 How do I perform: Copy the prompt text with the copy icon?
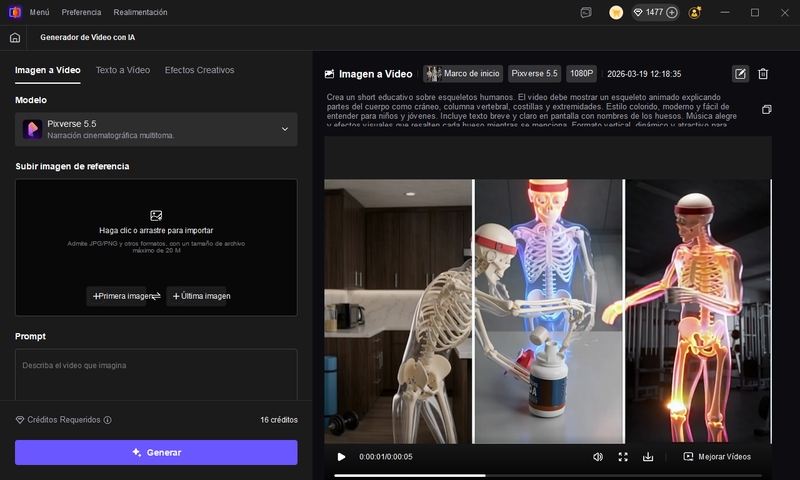click(x=766, y=109)
